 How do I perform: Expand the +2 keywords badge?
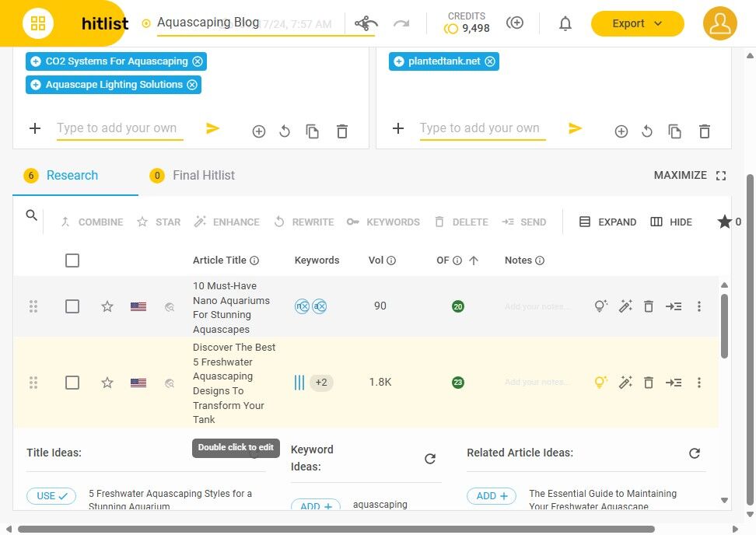[x=321, y=383]
